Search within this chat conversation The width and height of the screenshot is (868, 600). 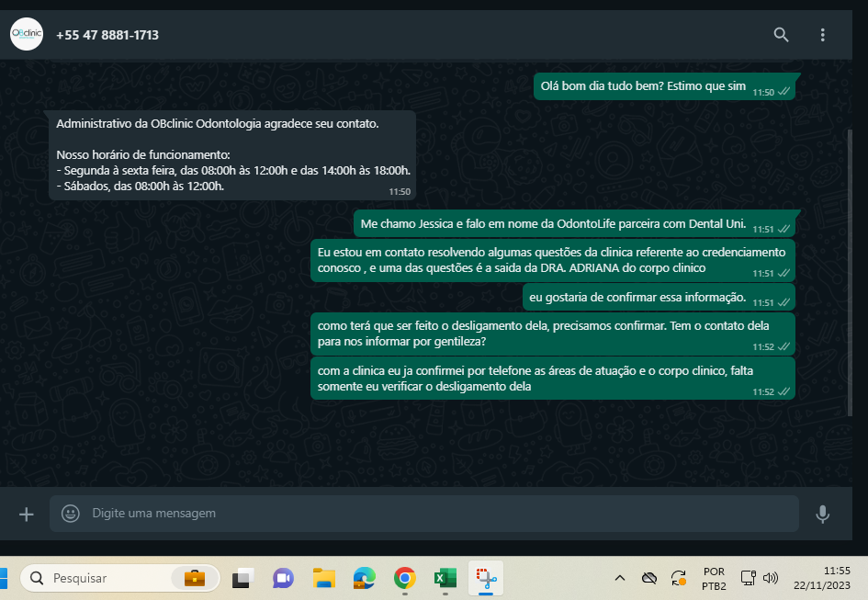coord(781,35)
